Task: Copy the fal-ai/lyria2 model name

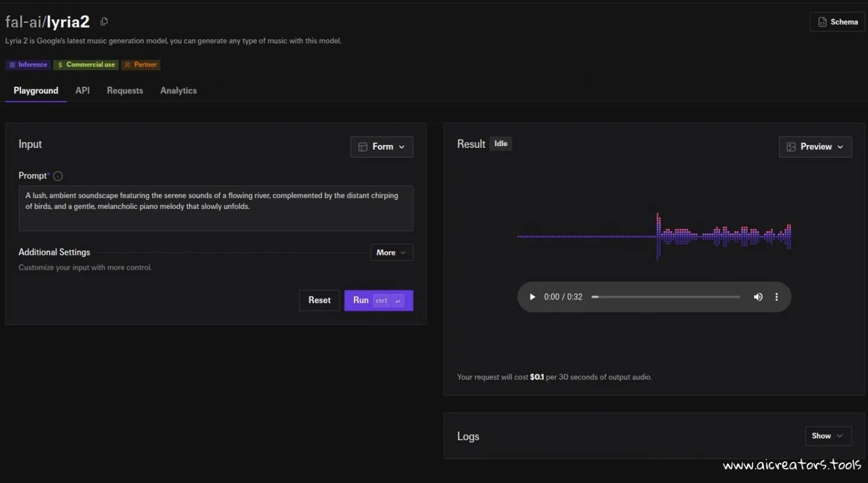Action: 104,22
